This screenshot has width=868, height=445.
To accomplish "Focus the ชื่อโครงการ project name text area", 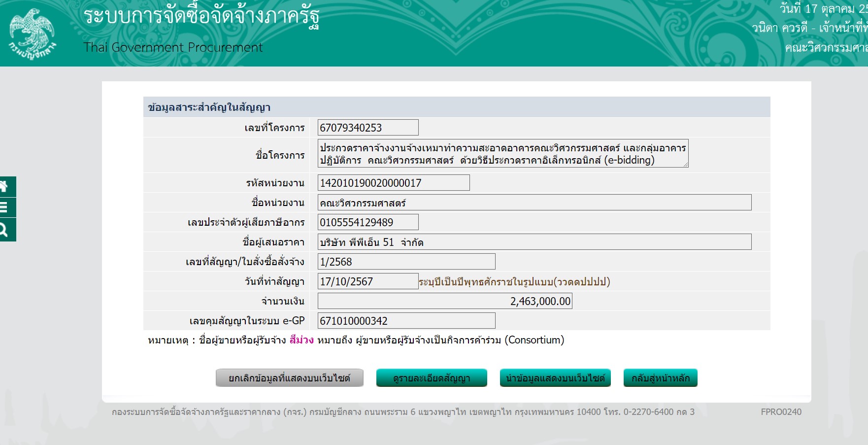I will pyautogui.click(x=502, y=154).
